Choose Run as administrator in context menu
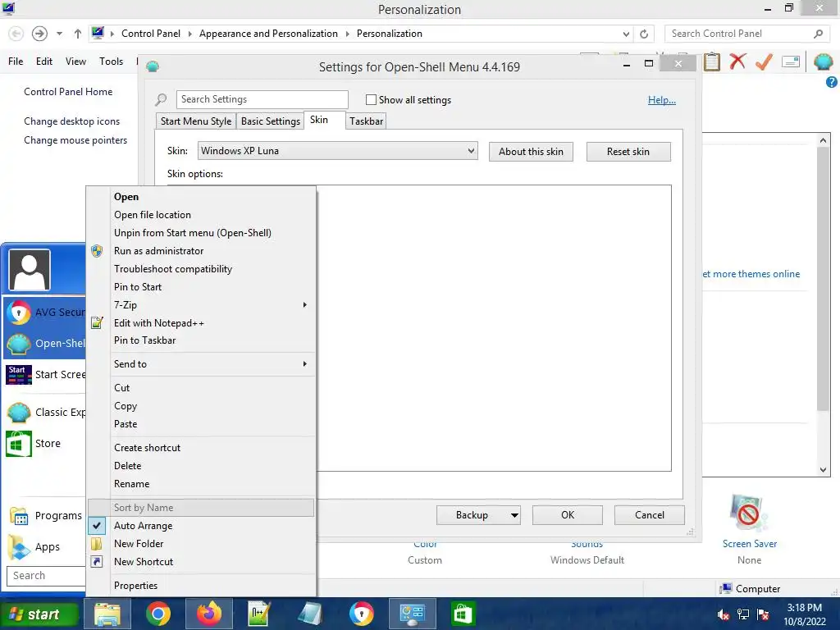This screenshot has height=630, width=840. click(202, 251)
